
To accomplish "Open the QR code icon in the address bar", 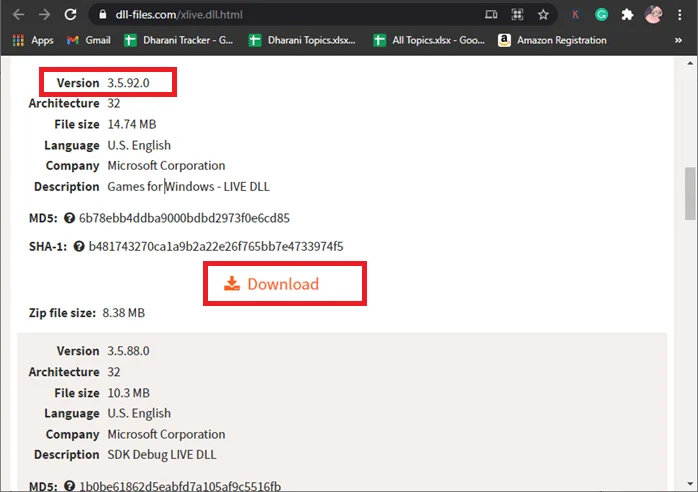I will [x=517, y=15].
